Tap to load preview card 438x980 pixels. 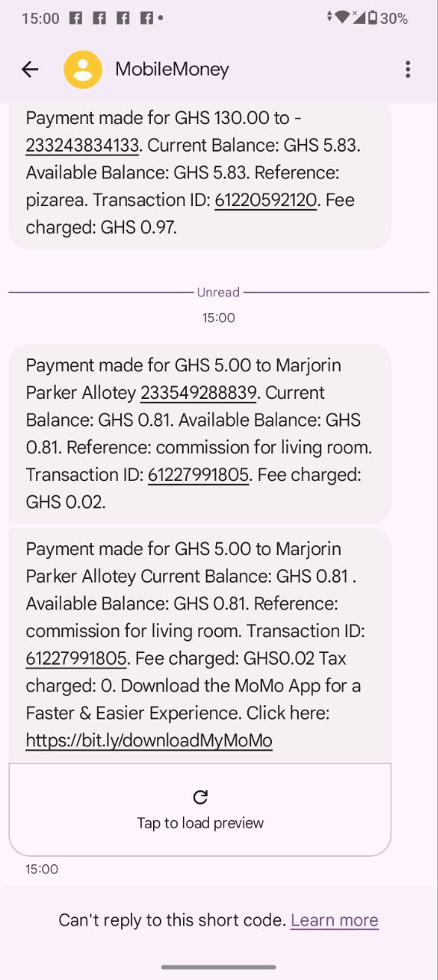[x=200, y=809]
